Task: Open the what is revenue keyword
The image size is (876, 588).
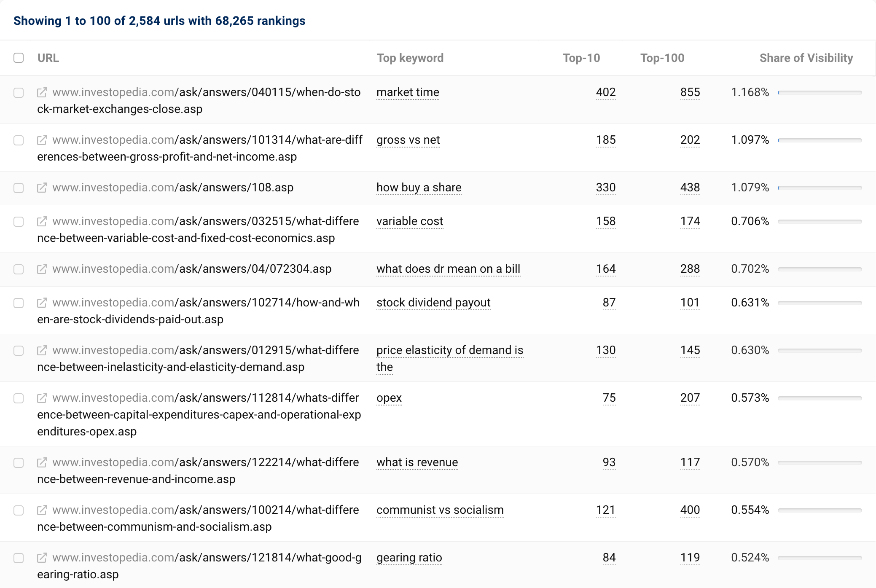Action: (417, 462)
